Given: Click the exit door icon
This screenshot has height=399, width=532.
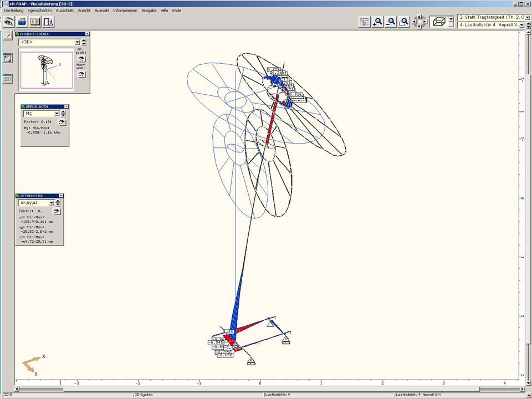Looking at the screenshot, I should 49,22.
